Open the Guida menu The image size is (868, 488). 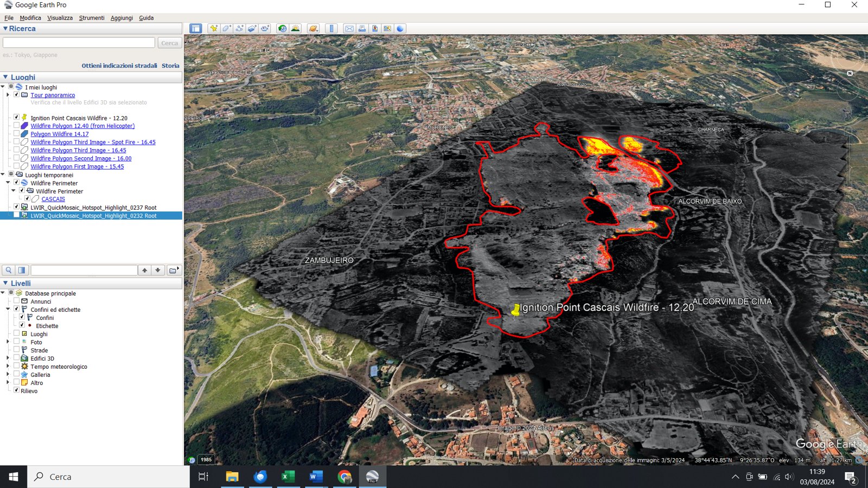(x=146, y=18)
